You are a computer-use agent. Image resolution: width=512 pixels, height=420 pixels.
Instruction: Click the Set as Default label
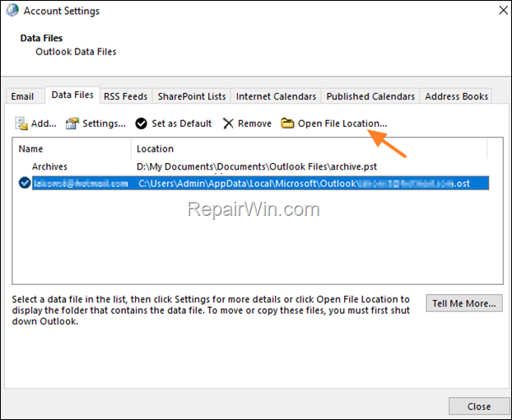[x=182, y=124]
